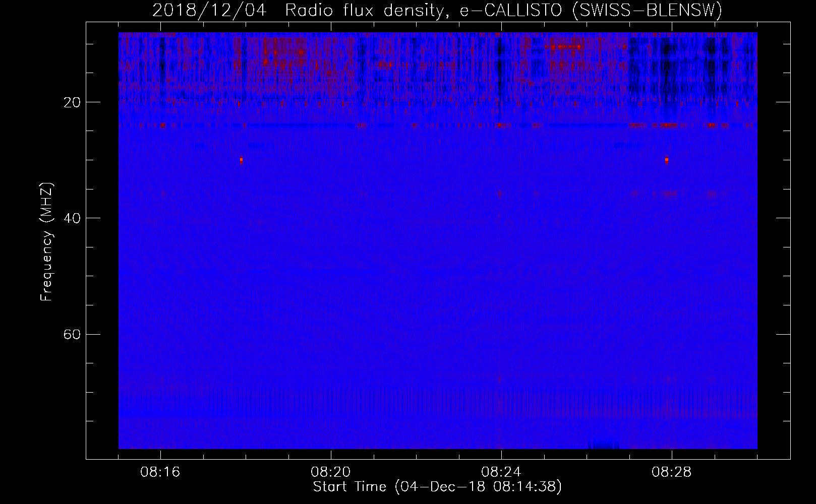Click the 'Frequency (MHZ)' axis label
Screen dimensions: 816x504
(46, 242)
